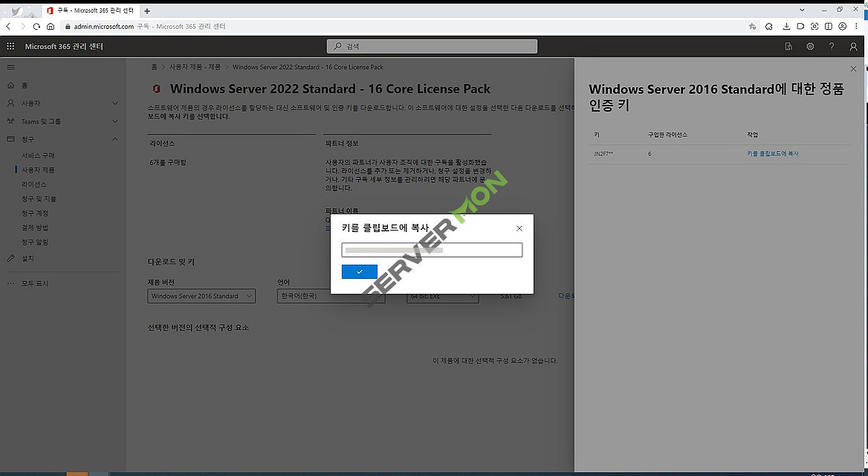Open the Microsoft 365 app launcher waffle
868x476 pixels.
(10, 47)
